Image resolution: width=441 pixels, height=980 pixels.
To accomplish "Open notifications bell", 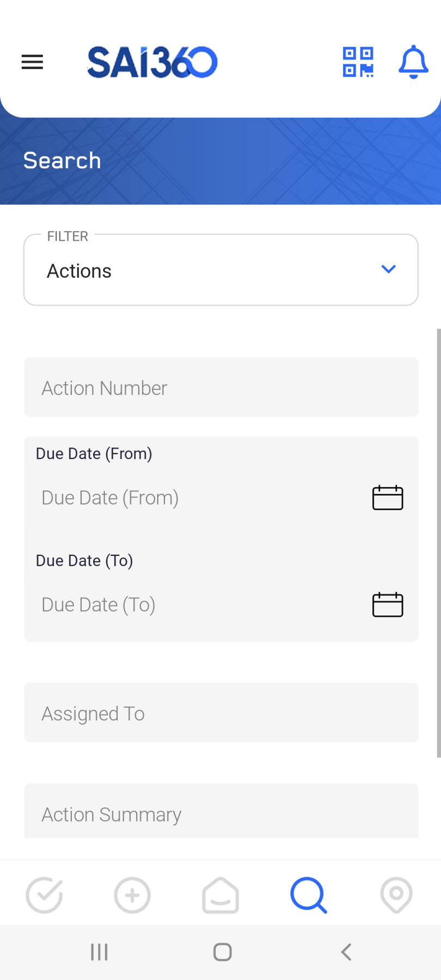I will [414, 62].
